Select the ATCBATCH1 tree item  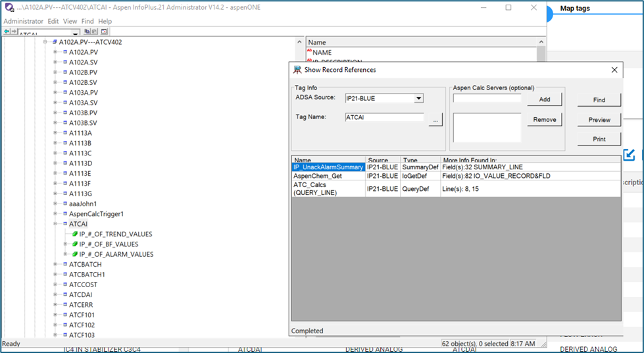(x=87, y=275)
